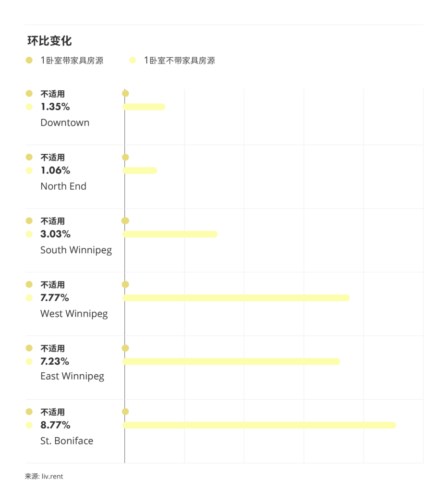
Task: Click the 3.03% value label
Action: (x=55, y=234)
